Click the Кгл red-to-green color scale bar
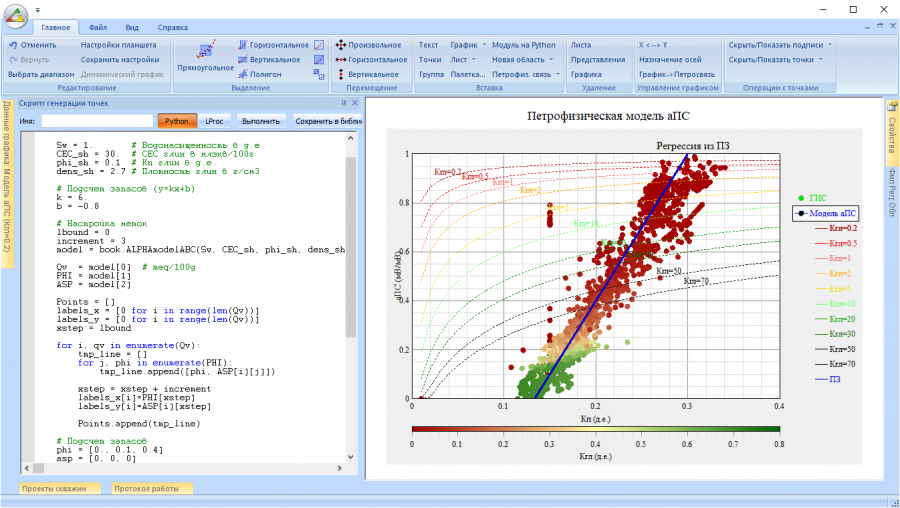 [x=596, y=429]
